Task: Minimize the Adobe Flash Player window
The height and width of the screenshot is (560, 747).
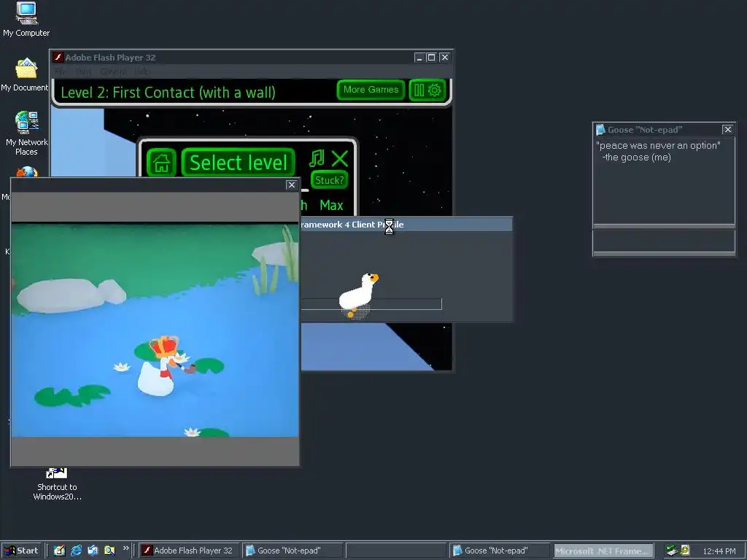Action: (419, 57)
